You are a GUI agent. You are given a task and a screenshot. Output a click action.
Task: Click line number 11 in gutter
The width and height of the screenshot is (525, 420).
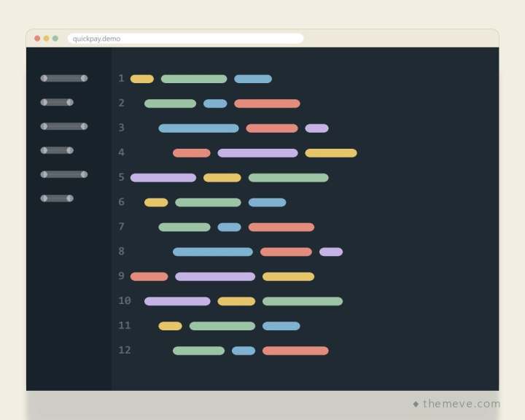coord(125,325)
